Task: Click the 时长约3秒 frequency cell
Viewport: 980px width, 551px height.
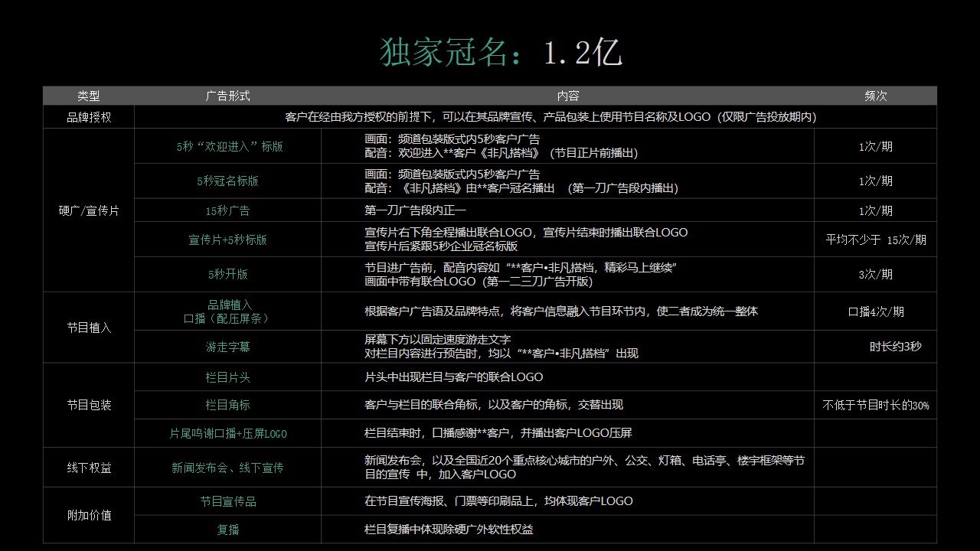Action: [875, 347]
